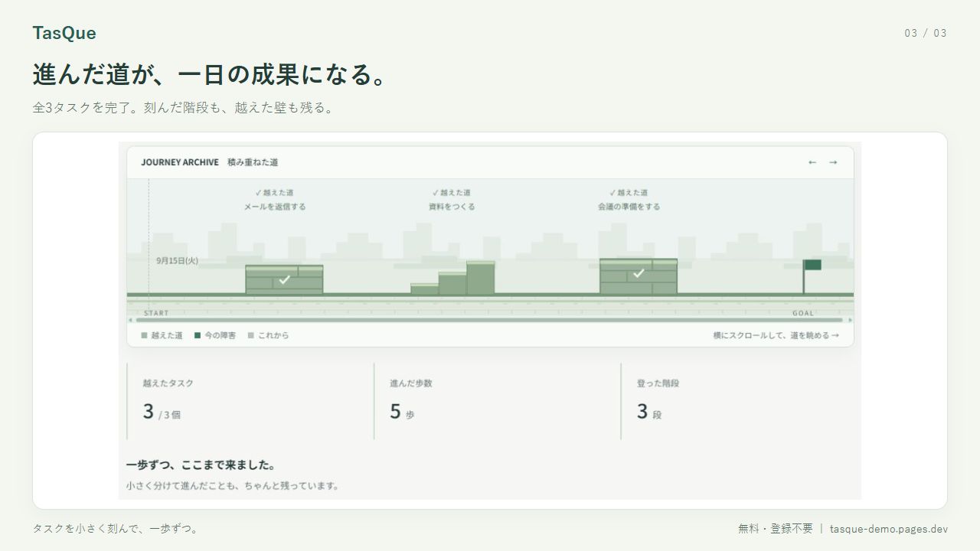The width and height of the screenshot is (980, 551).
Task: Click the checkmark wall for 会議の準備をする
Action: point(639,276)
